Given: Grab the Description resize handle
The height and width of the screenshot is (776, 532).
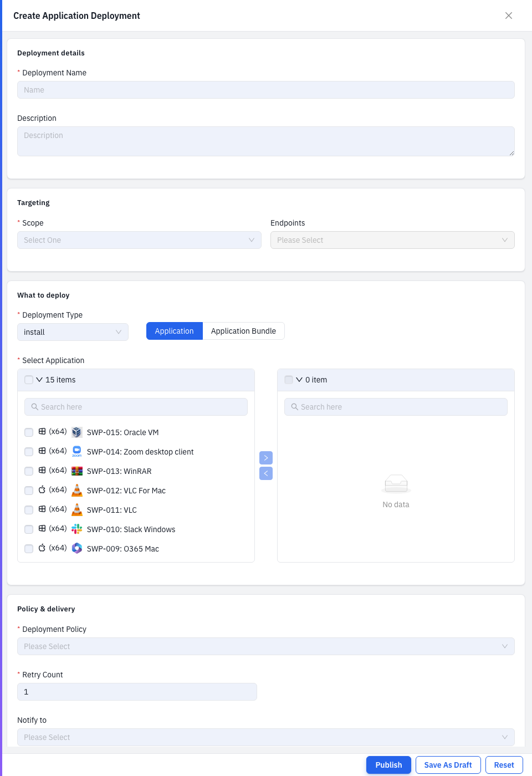Looking at the screenshot, I should (511, 153).
